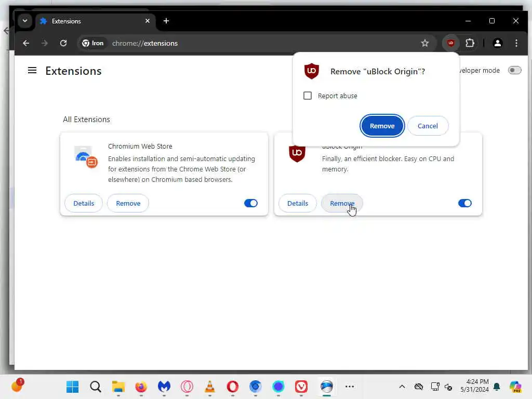
Task: Cancel the uBlock Origin removal dialog
Action: pos(428,126)
